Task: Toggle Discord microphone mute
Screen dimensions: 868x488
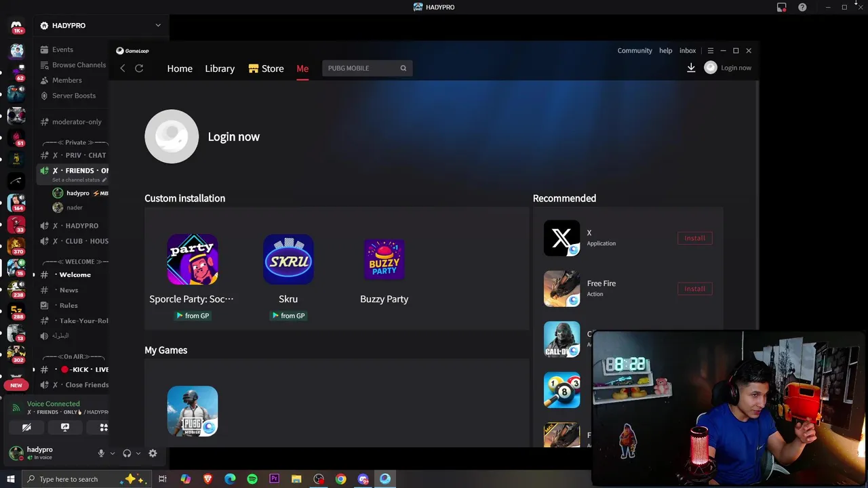Action: [x=101, y=453]
